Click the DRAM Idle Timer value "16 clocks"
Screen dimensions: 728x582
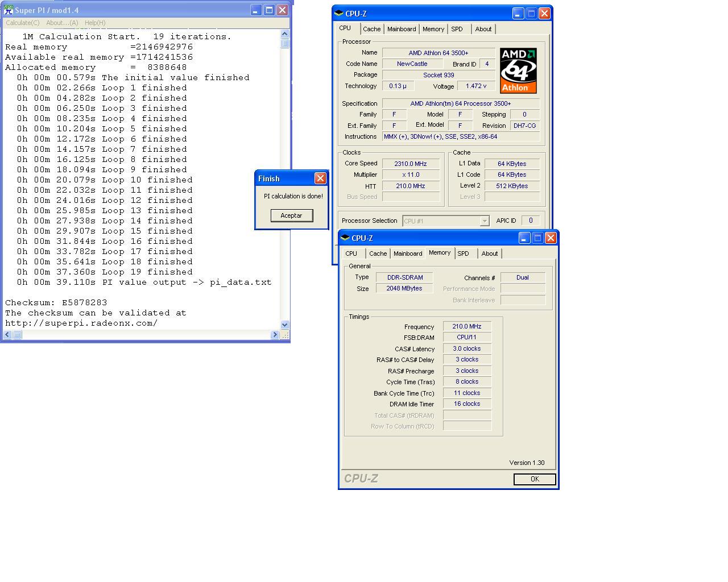tap(467, 404)
